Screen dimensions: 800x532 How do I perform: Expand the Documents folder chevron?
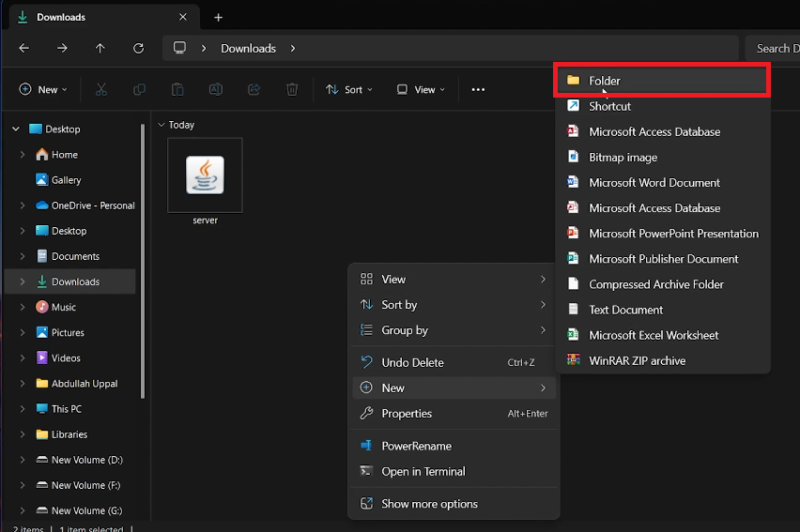pos(23,256)
